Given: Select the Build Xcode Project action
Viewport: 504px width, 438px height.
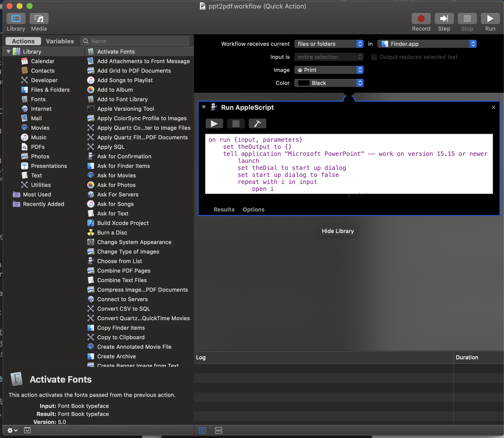Looking at the screenshot, I should (139, 223).
